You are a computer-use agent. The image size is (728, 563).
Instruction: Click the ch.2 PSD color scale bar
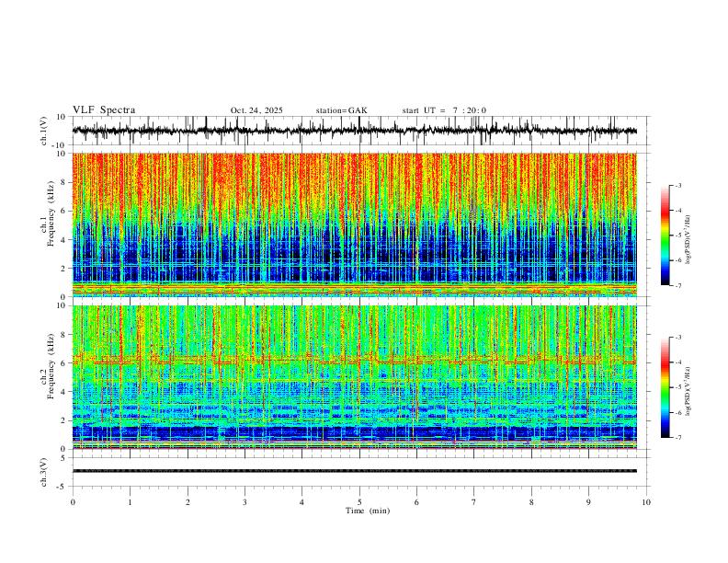[665, 387]
